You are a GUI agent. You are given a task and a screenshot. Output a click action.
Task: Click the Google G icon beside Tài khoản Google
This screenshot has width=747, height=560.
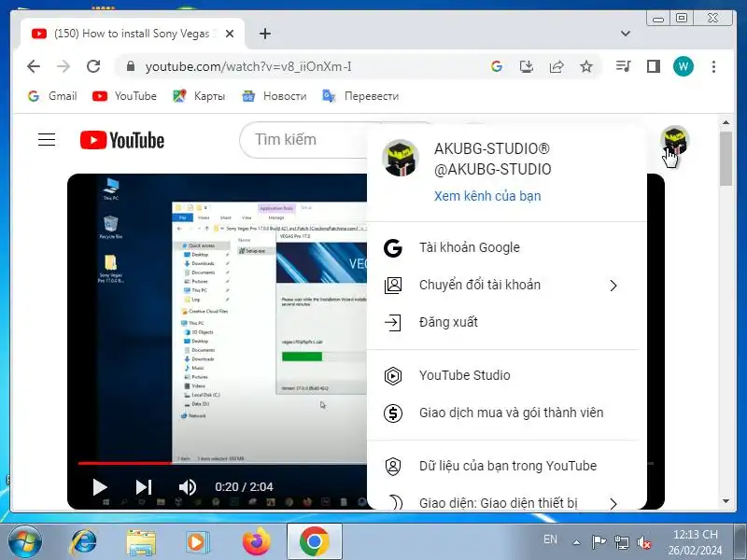[x=393, y=248]
